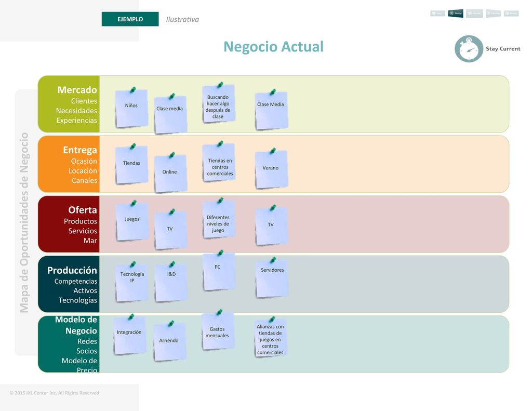Click the pushpin on the Niños note
The image size is (532, 411).
tap(132, 89)
